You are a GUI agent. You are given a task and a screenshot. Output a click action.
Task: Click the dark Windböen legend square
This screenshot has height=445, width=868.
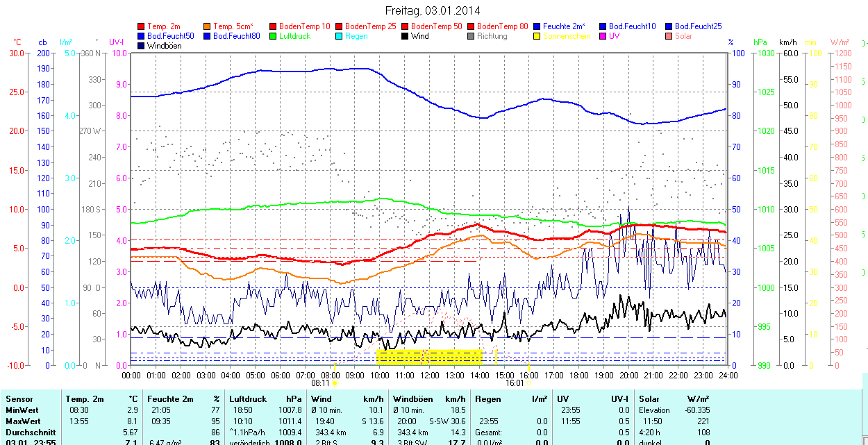pyautogui.click(x=142, y=46)
